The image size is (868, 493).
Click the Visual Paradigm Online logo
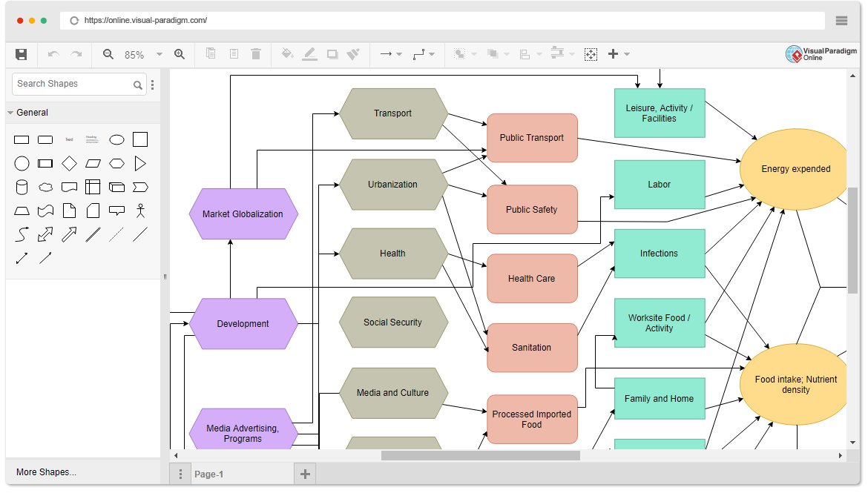click(x=821, y=53)
